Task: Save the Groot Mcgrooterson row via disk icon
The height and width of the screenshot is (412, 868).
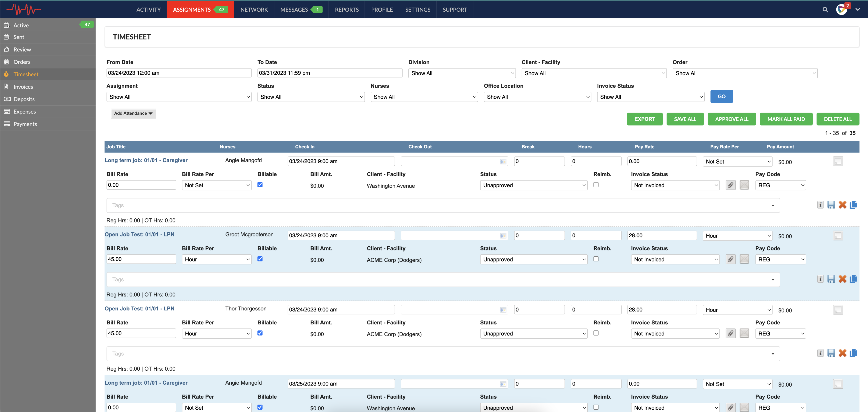Action: coord(831,279)
